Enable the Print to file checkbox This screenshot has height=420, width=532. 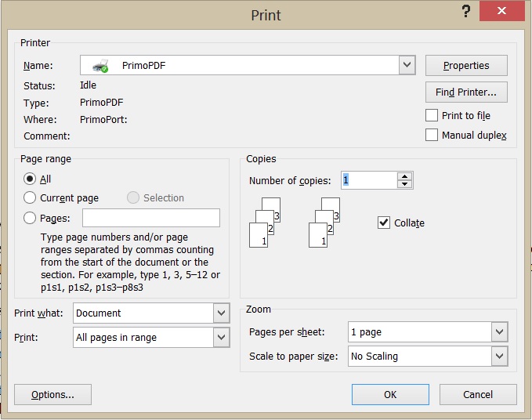click(432, 115)
